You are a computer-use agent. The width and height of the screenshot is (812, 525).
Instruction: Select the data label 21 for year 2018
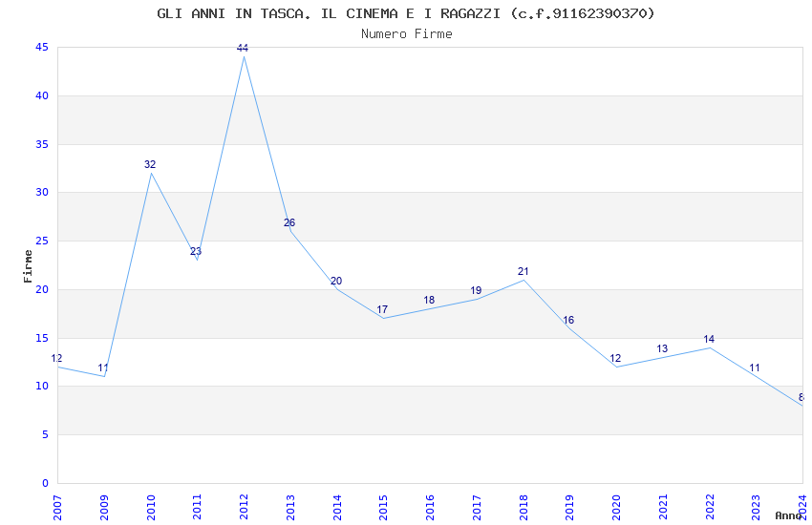pyautogui.click(x=524, y=271)
